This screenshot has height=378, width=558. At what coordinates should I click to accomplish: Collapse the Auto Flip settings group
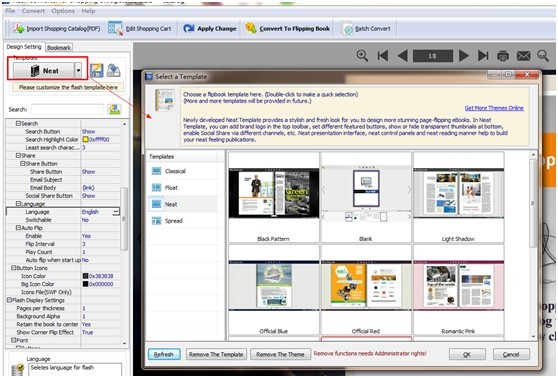coord(18,228)
